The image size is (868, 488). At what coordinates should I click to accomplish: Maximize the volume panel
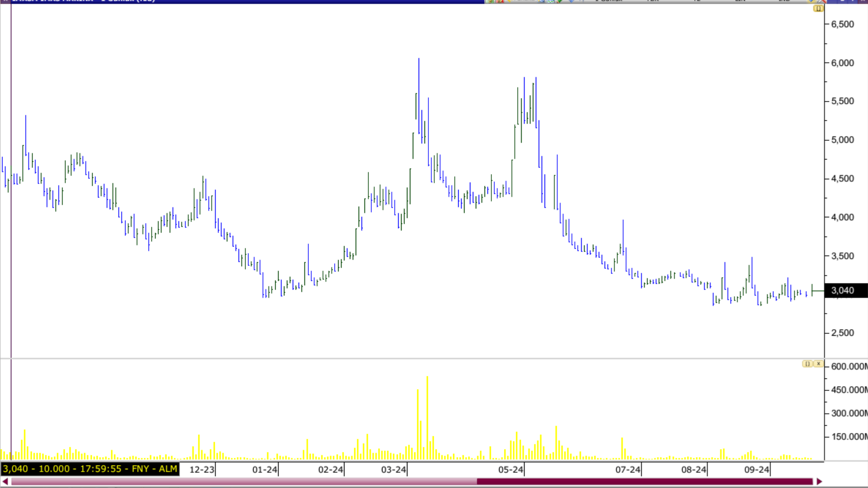[x=807, y=364]
